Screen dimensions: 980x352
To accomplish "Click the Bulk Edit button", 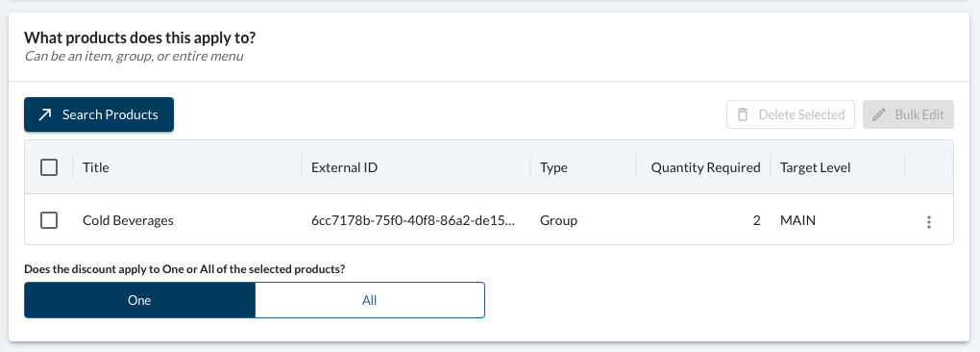I will click(908, 114).
